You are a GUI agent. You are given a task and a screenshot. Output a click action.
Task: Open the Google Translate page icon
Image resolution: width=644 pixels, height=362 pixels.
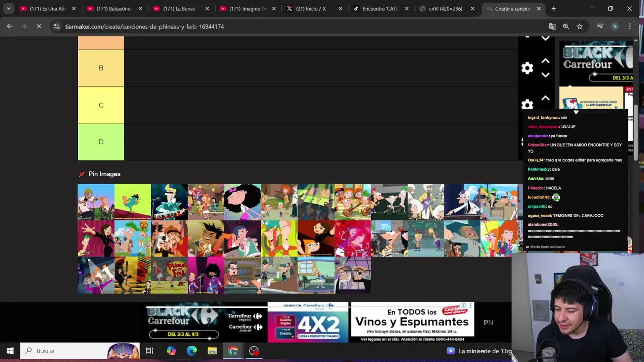[x=552, y=26]
